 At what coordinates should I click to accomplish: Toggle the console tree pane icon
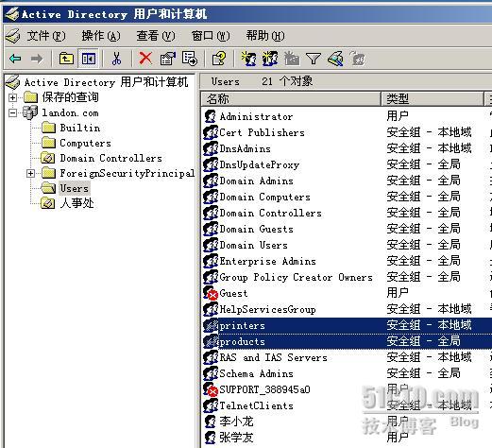tap(89, 59)
